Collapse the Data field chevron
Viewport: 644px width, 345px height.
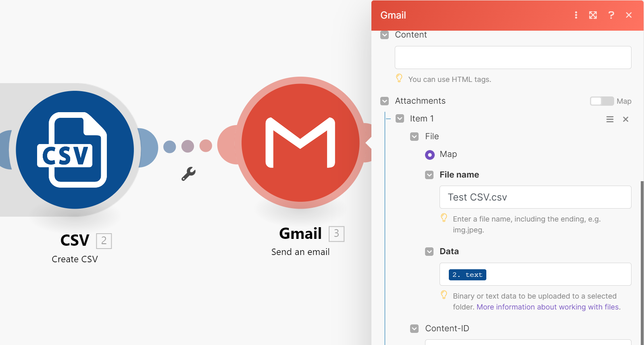pyautogui.click(x=429, y=252)
